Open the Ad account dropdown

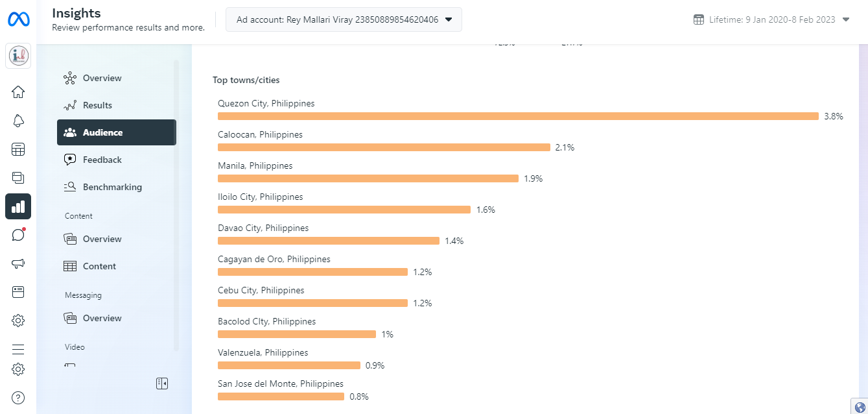pyautogui.click(x=344, y=19)
